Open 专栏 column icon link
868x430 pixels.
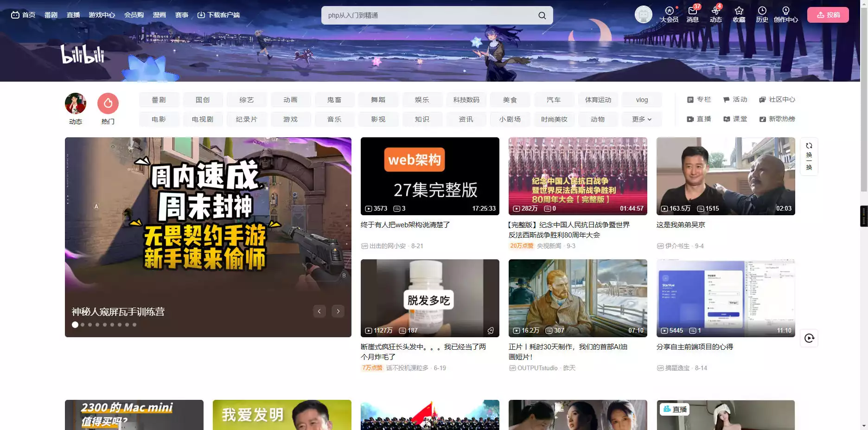coord(699,100)
